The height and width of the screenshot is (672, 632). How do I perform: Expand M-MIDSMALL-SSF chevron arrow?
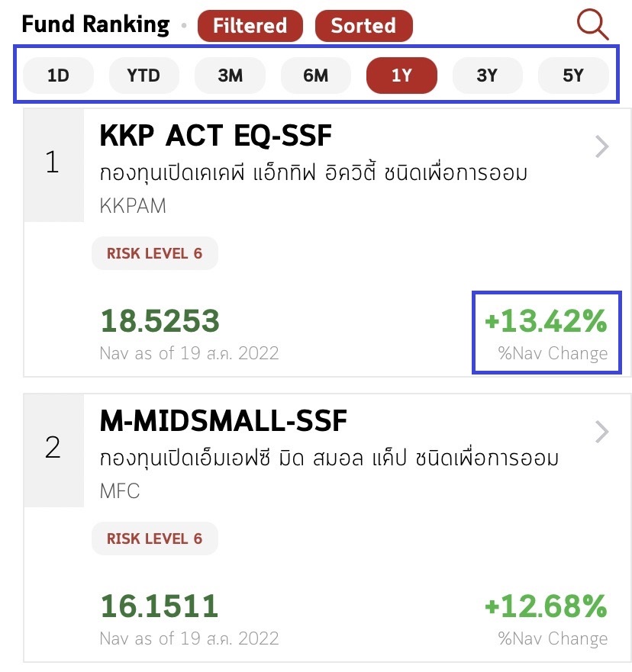coord(601,432)
